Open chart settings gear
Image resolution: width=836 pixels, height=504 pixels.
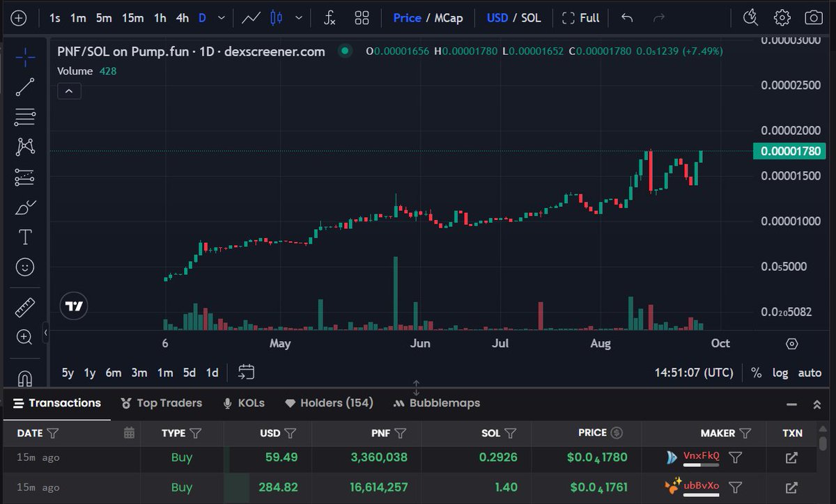point(782,18)
